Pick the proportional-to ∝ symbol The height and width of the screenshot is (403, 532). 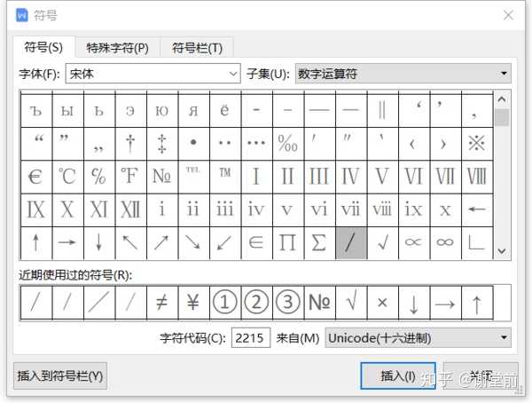[413, 242]
